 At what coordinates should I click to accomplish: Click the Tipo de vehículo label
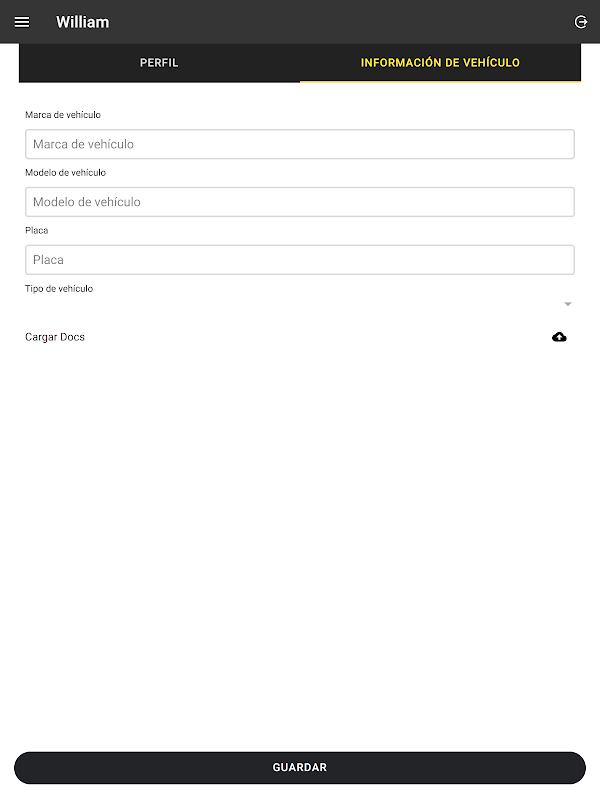pyautogui.click(x=59, y=289)
